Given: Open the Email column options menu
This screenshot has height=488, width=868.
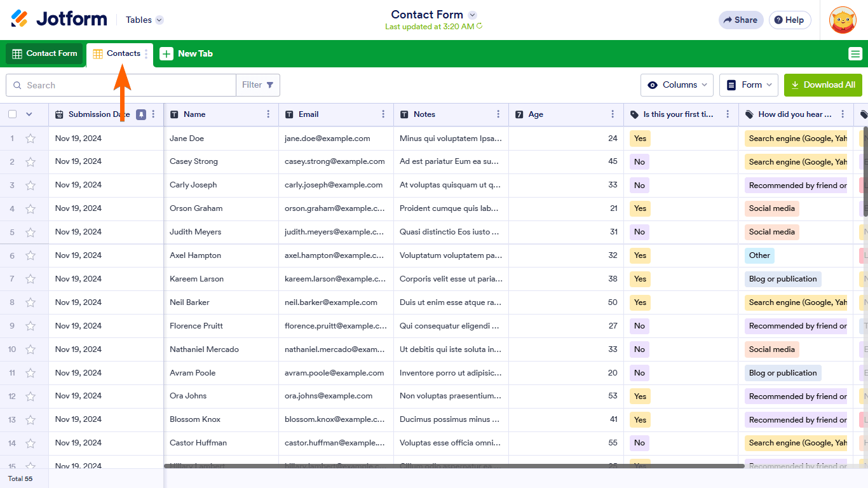Looking at the screenshot, I should click(x=383, y=114).
